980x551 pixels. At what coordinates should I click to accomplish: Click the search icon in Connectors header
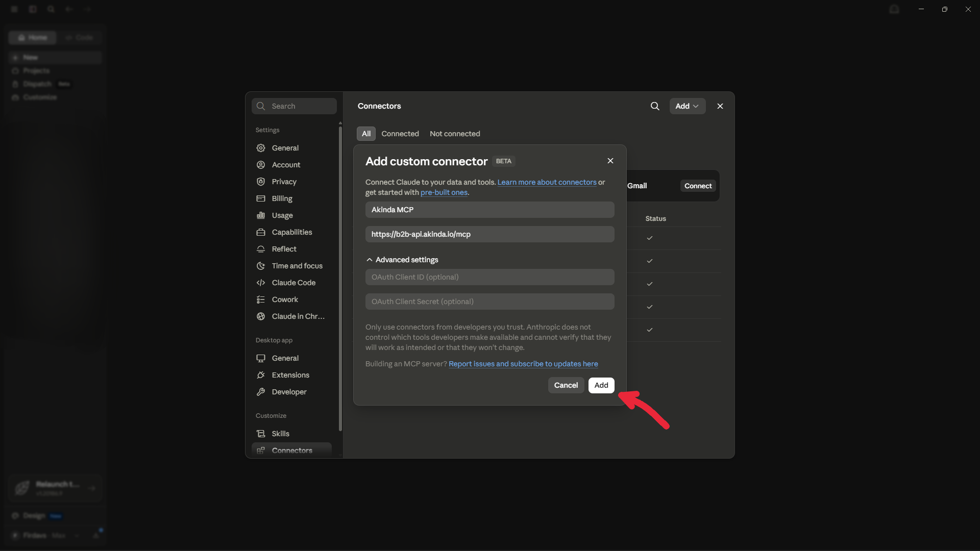654,106
